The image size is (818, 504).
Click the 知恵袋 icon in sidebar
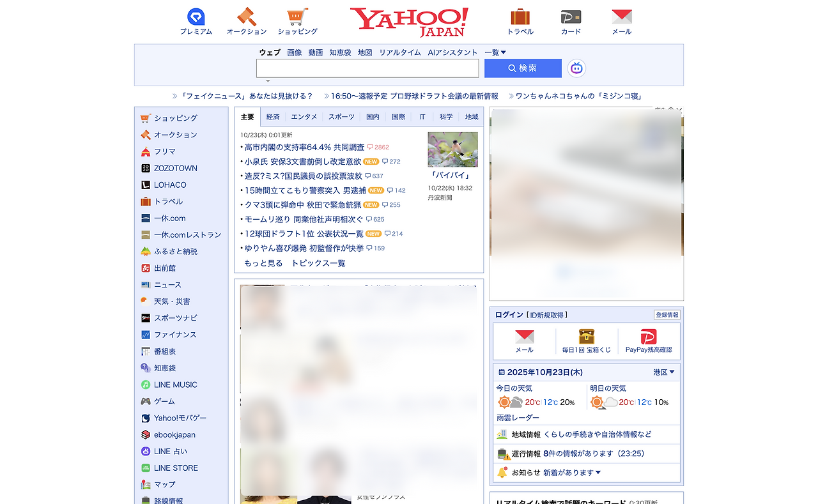[x=146, y=368]
